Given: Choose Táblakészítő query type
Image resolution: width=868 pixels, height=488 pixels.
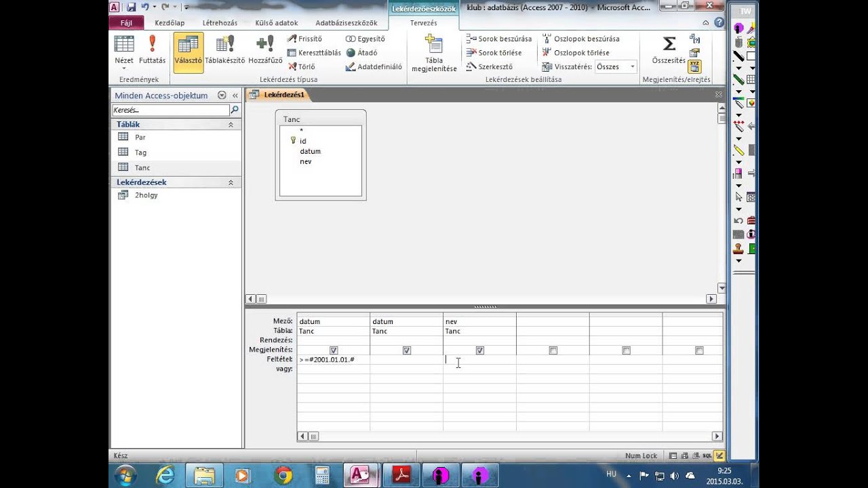Looking at the screenshot, I should (224, 50).
